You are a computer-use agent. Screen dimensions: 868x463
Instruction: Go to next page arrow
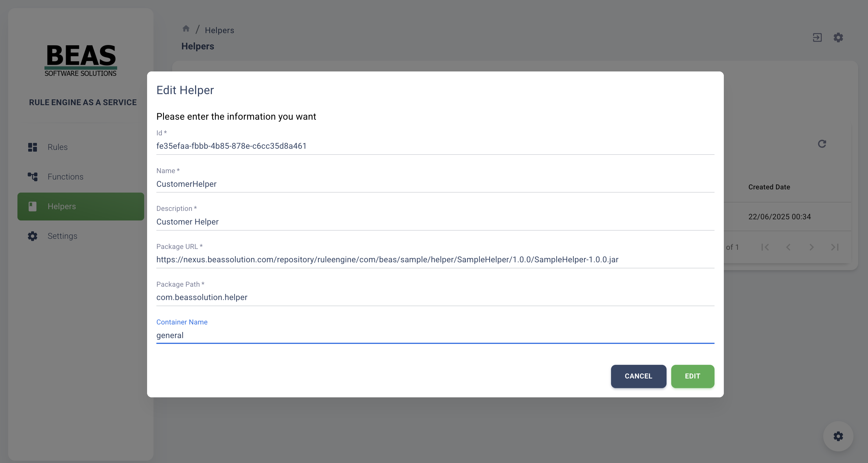pyautogui.click(x=811, y=247)
